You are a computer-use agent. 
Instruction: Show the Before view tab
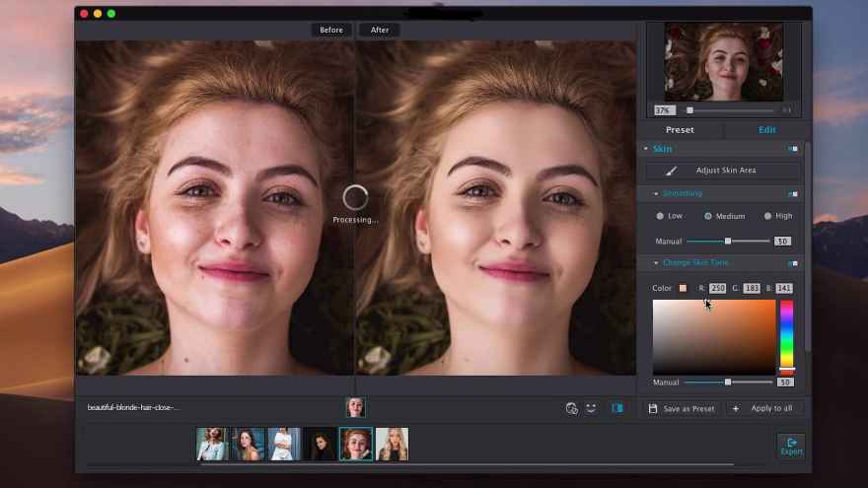pyautogui.click(x=331, y=30)
